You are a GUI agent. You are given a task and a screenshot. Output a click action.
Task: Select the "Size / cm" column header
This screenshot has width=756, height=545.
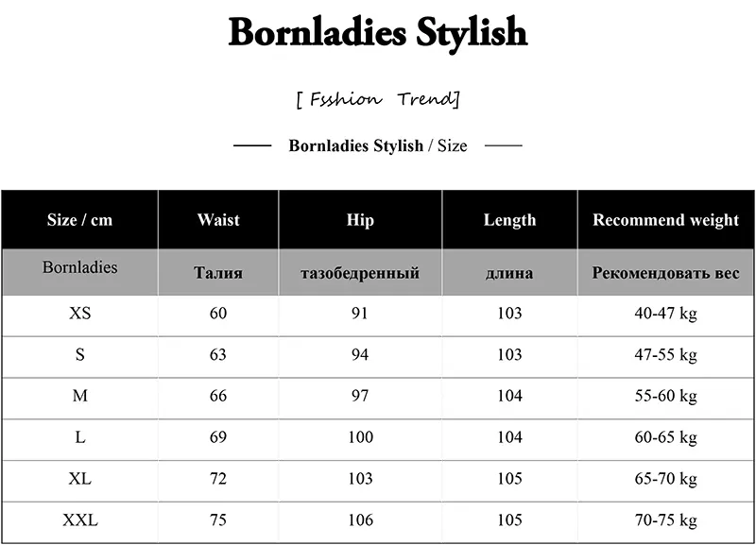point(79,220)
